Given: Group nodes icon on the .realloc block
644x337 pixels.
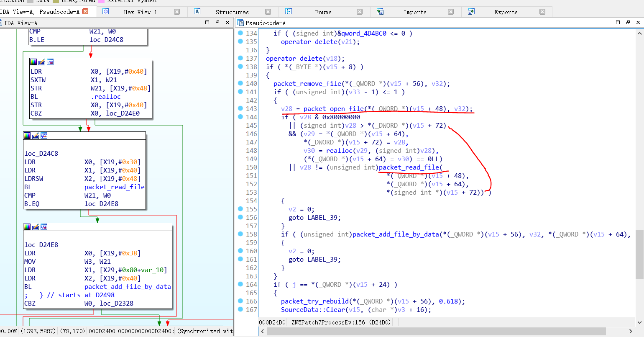Looking at the screenshot, I should click(50, 62).
